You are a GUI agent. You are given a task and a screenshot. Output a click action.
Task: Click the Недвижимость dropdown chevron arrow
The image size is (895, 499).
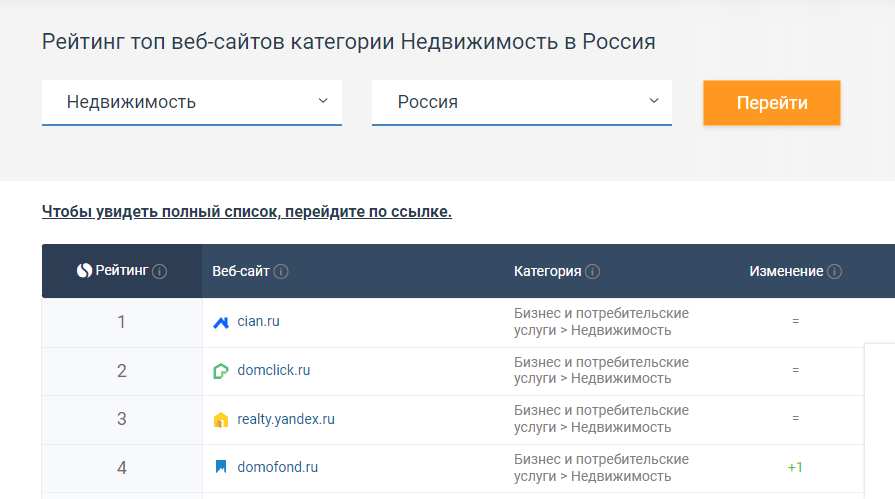tap(323, 100)
